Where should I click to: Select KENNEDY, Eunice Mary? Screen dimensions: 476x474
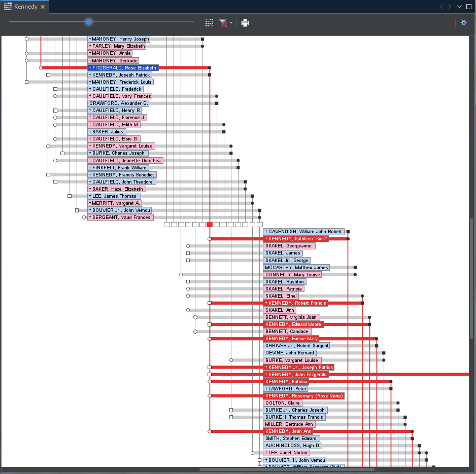coord(291,339)
